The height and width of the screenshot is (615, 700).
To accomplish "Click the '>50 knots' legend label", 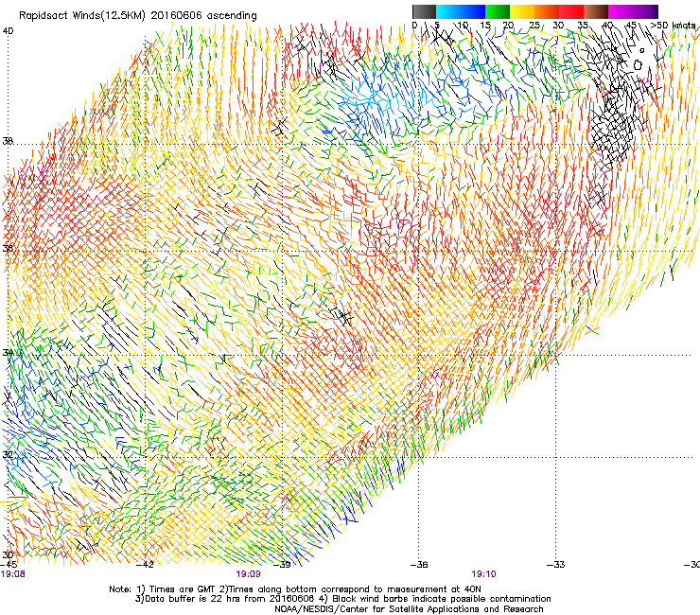I will point(674,26).
